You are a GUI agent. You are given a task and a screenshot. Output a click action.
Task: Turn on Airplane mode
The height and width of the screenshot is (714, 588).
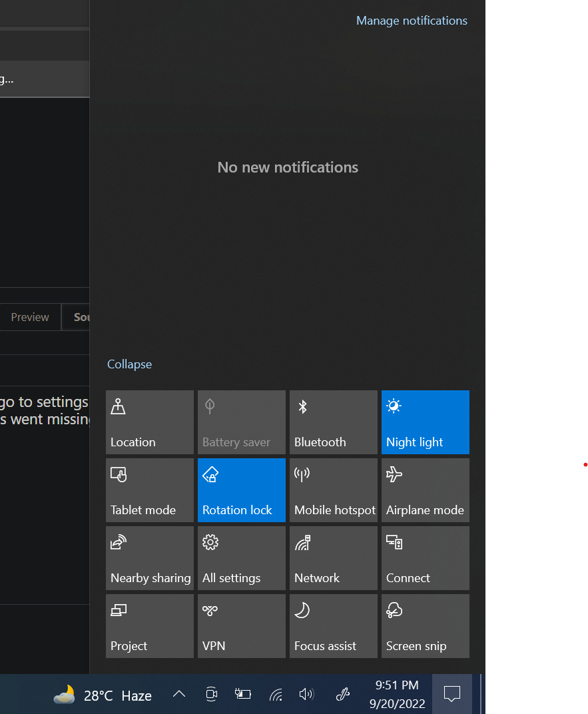(x=425, y=490)
